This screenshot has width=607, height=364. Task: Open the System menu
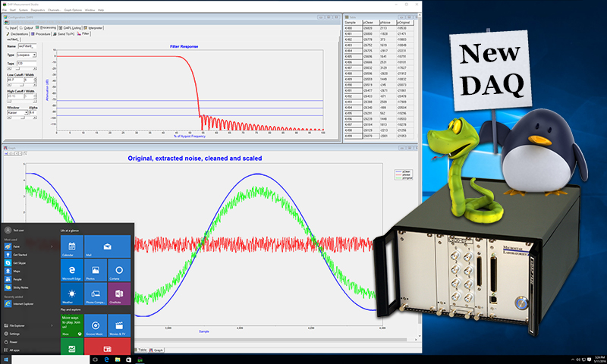pos(24,10)
